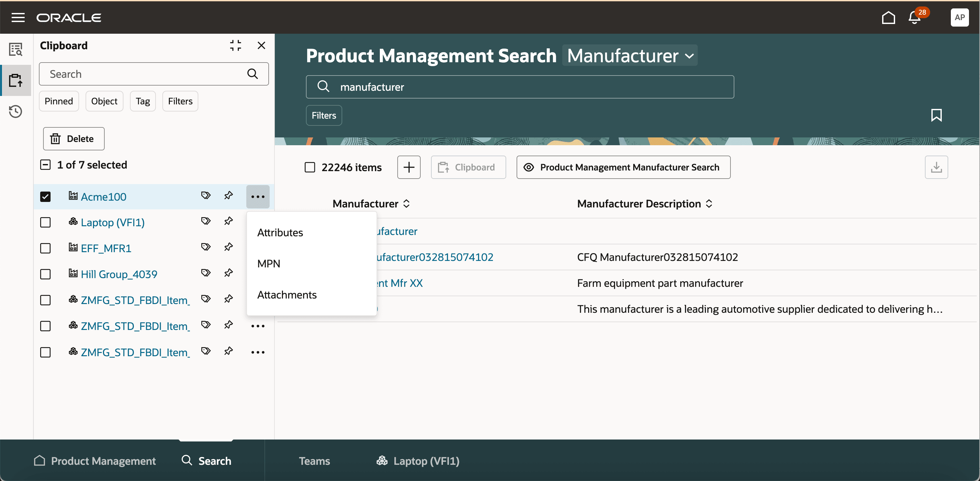Screen dimensions: 980x481
Task: Deselect the Acme100 checkbox
Action: 45,197
